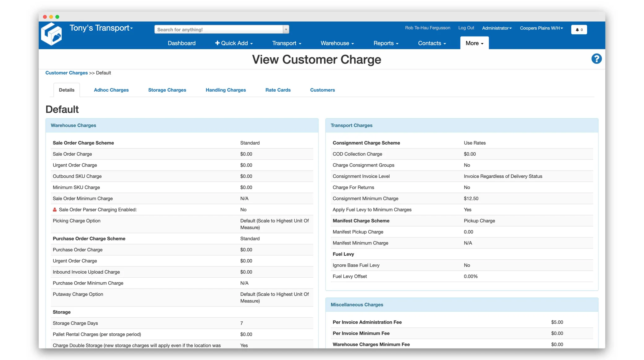Image resolution: width=644 pixels, height=360 pixels.
Task: Open the Administrator role dropdown
Action: (497, 28)
